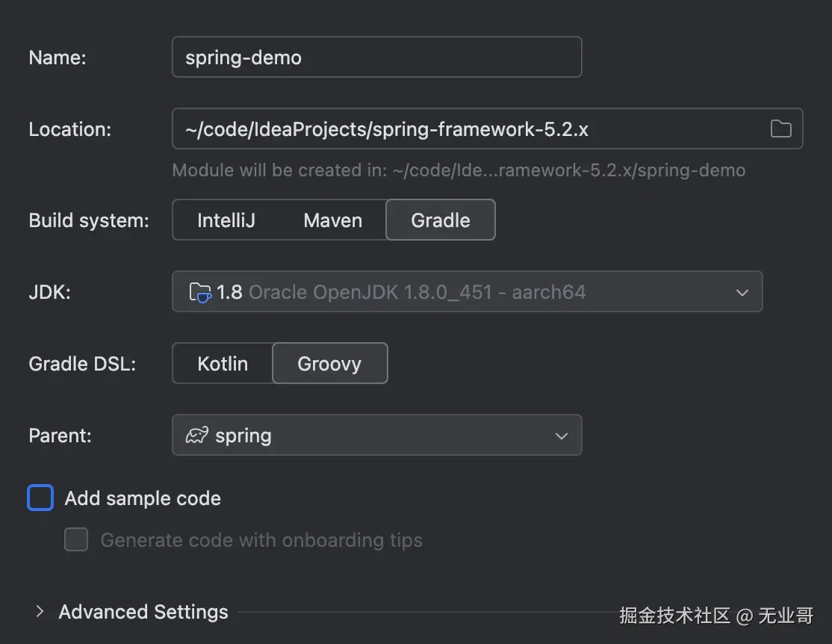Click the Location path field
This screenshot has height=644, width=832.
coord(463,129)
